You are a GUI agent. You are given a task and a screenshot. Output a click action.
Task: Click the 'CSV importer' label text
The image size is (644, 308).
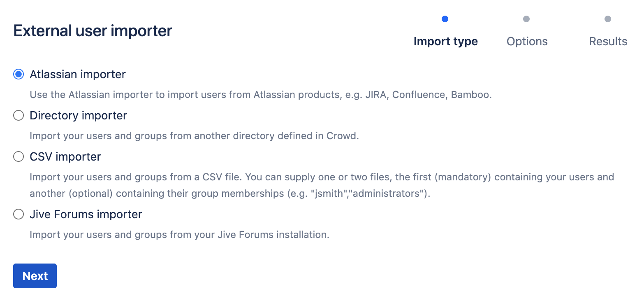(x=65, y=157)
